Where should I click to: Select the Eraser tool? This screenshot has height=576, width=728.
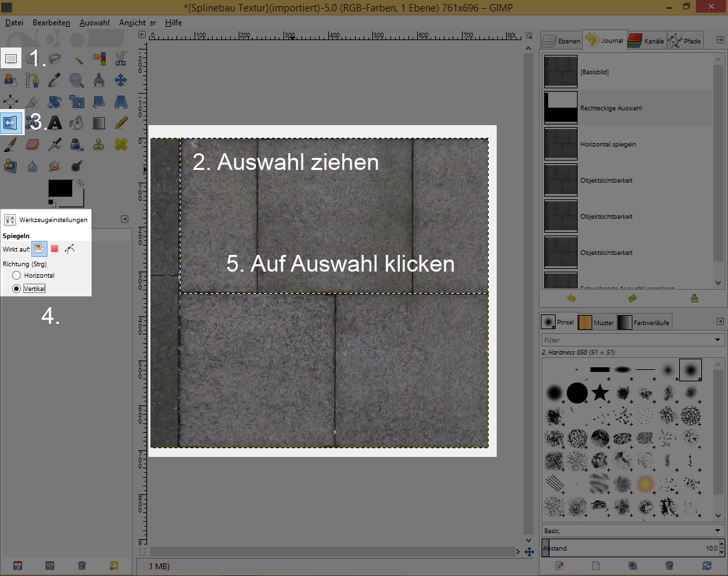point(33,144)
